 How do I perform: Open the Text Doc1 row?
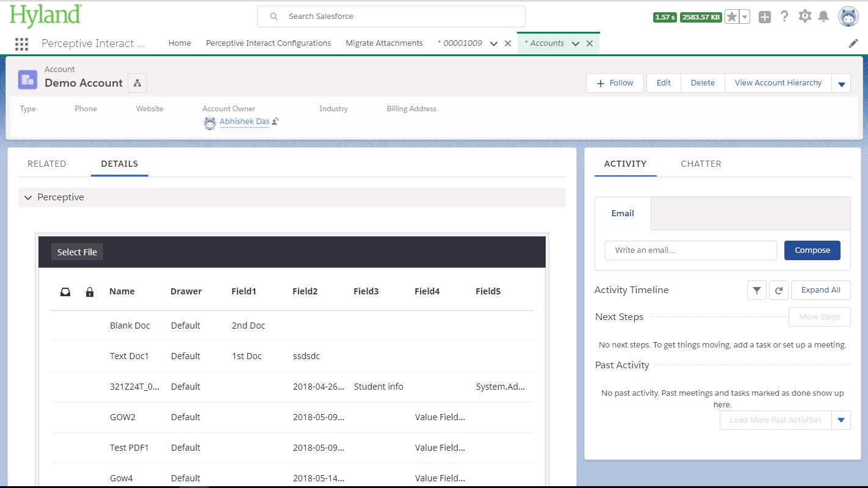[x=292, y=357]
